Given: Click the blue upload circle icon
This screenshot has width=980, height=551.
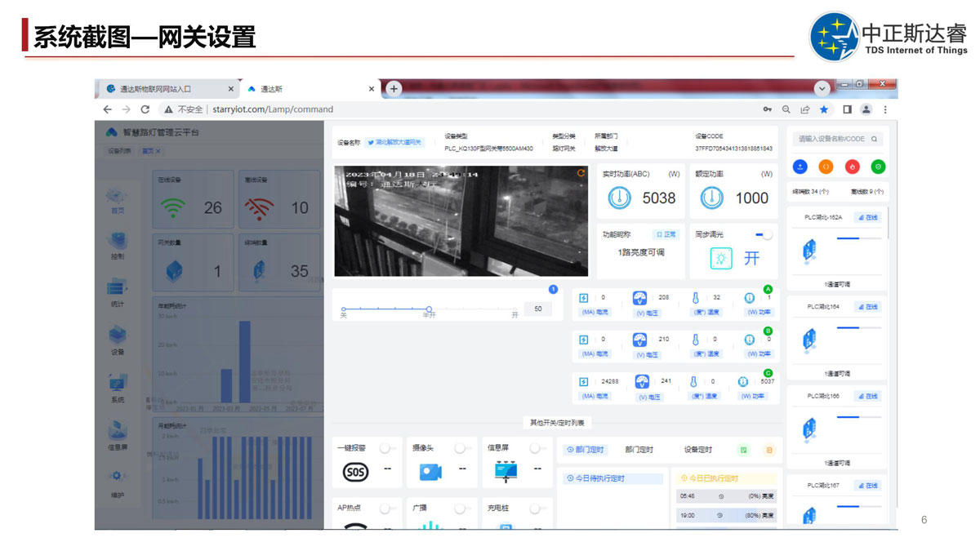Looking at the screenshot, I should [800, 167].
